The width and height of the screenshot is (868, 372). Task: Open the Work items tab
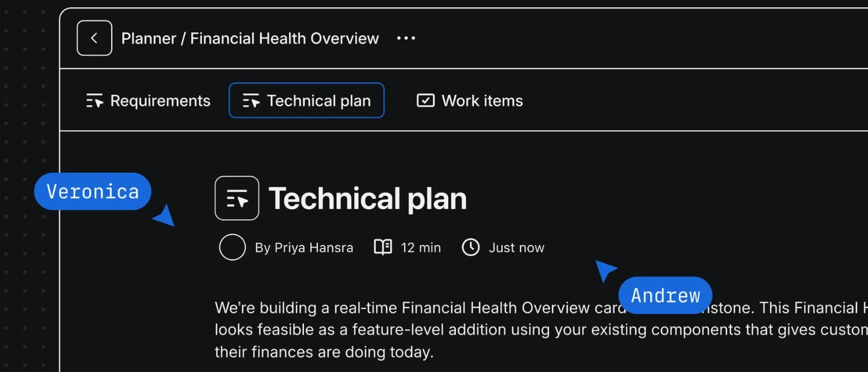470,101
